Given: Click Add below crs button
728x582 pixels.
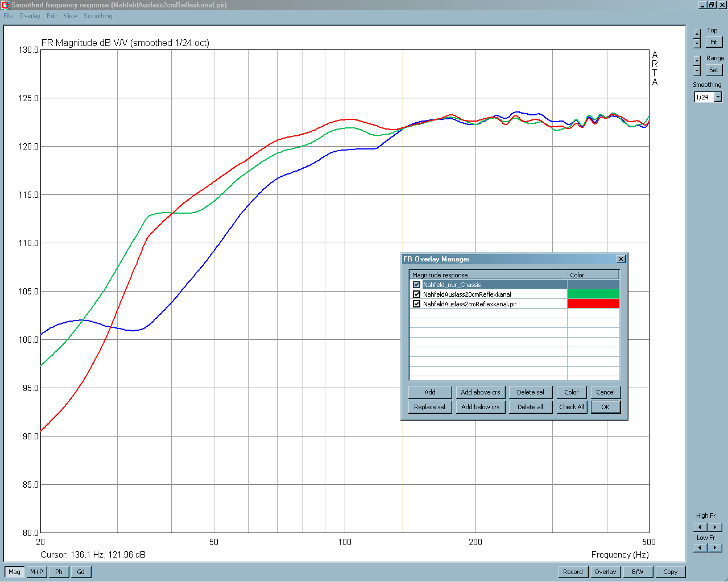Looking at the screenshot, I should [481, 407].
